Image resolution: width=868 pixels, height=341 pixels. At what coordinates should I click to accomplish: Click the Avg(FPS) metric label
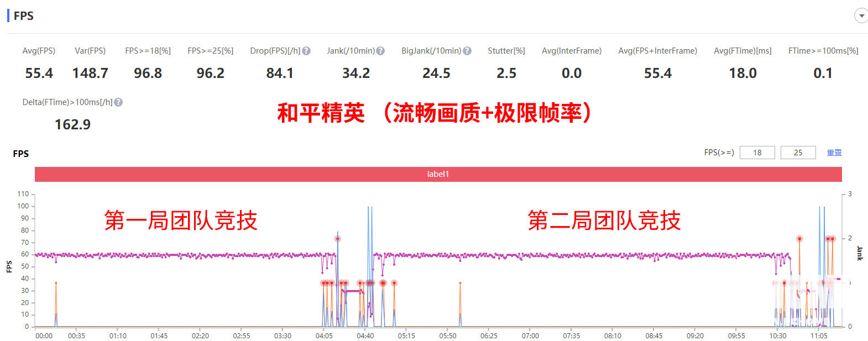point(39,51)
